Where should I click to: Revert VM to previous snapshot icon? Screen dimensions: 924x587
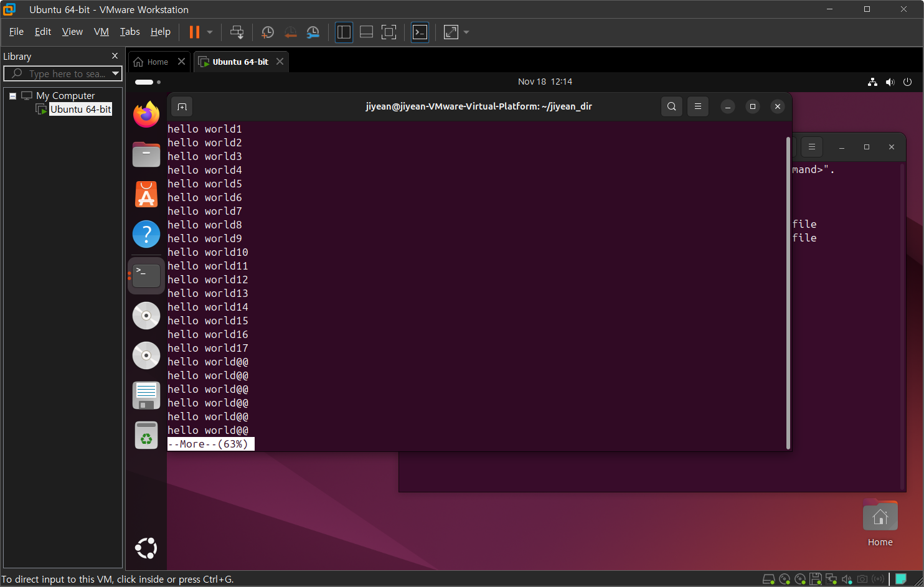(291, 32)
